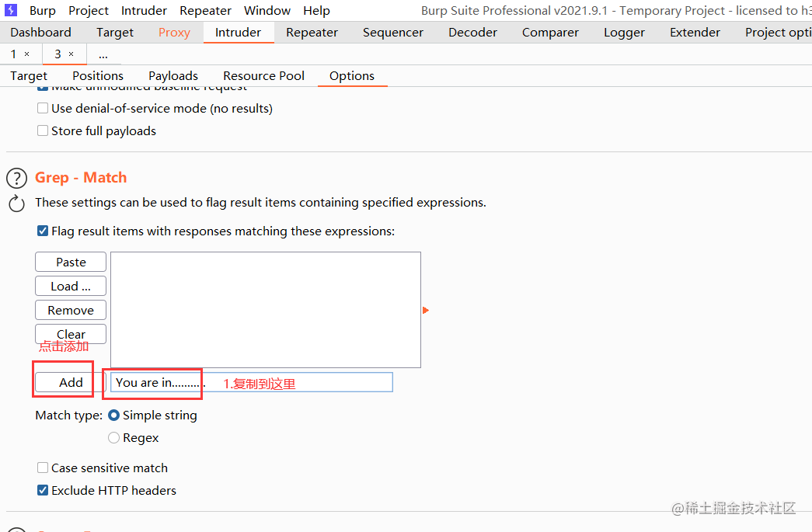Screen dimensions: 812x532
Task: Select Intruder attack tab 1
Action: (x=13, y=54)
